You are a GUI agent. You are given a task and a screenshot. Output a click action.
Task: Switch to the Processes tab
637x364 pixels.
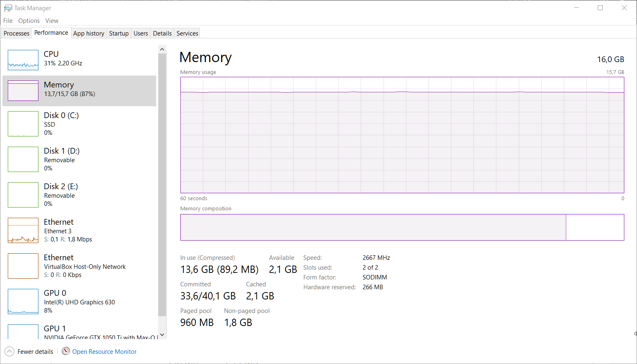pos(17,33)
